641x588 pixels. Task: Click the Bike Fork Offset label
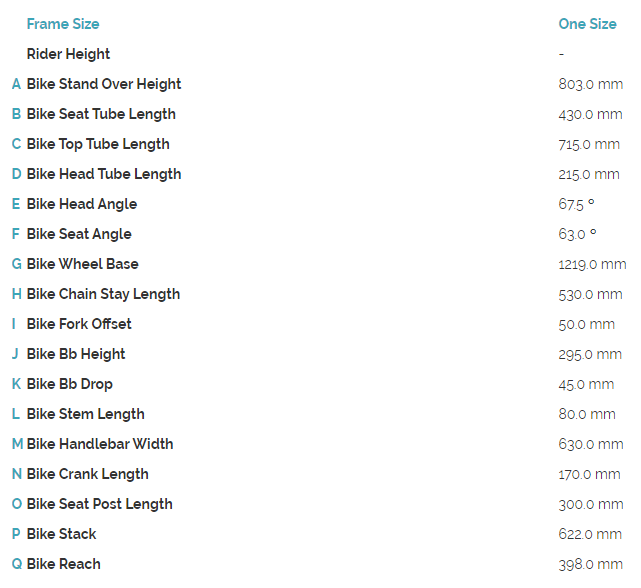(79, 324)
